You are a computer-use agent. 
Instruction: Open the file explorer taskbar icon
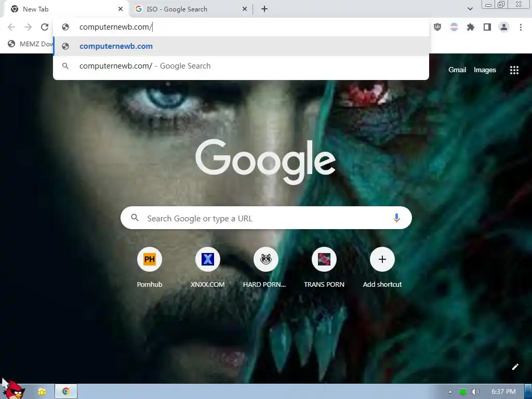(x=42, y=392)
